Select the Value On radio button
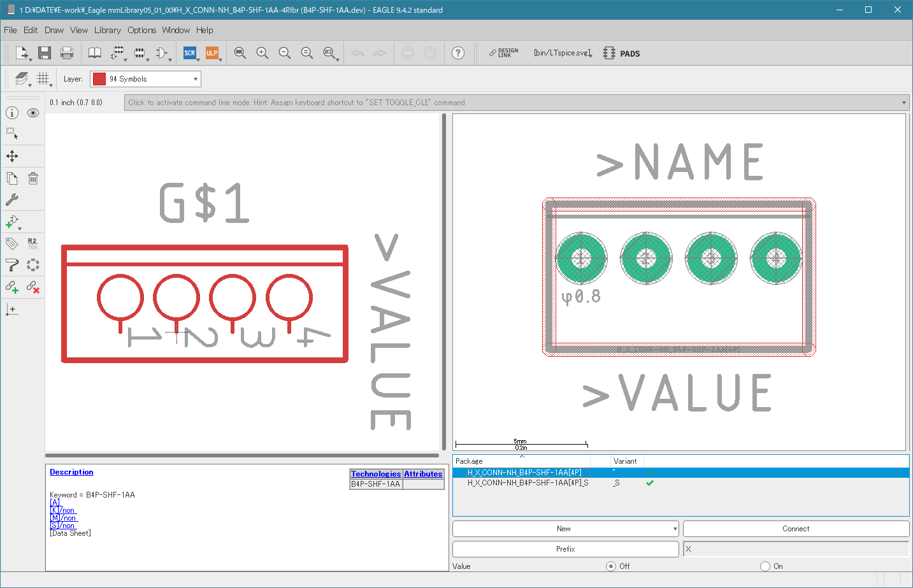913x588 pixels. coord(765,566)
